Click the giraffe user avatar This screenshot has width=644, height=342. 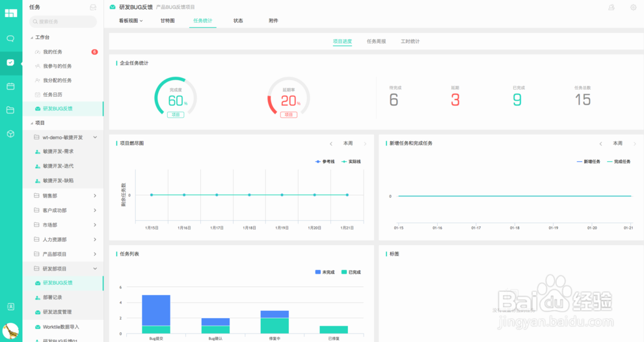pos(10,331)
